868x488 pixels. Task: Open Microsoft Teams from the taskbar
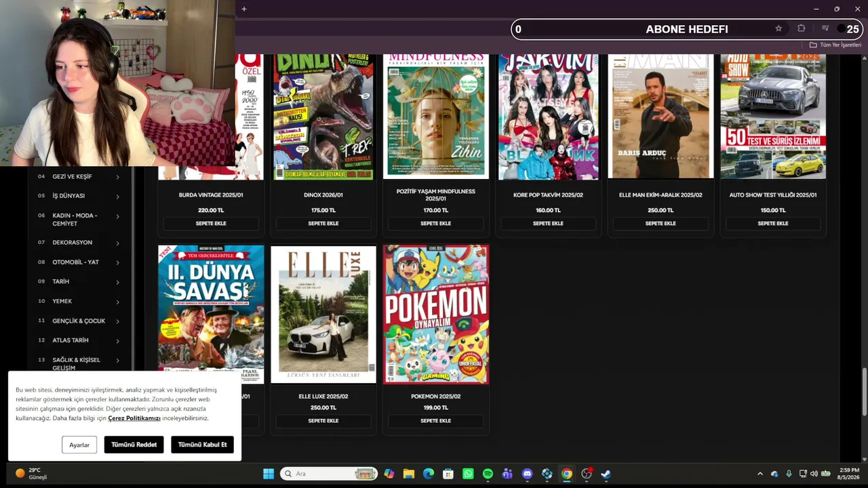[x=507, y=474]
